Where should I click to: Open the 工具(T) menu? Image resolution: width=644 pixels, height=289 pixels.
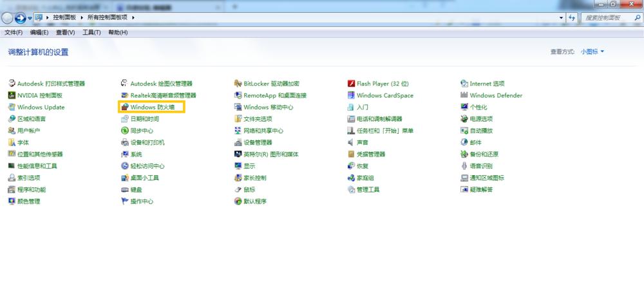point(91,32)
